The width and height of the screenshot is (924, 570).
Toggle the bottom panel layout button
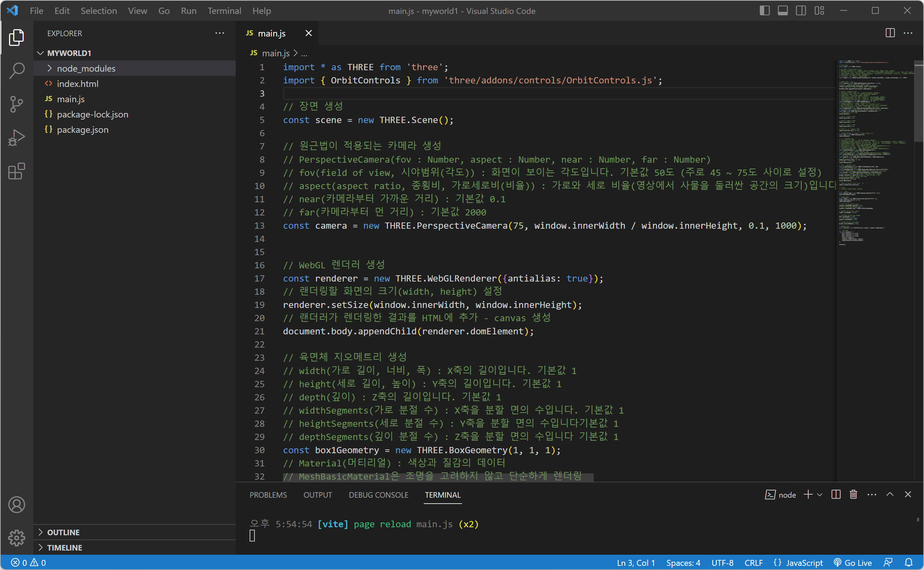pos(783,10)
